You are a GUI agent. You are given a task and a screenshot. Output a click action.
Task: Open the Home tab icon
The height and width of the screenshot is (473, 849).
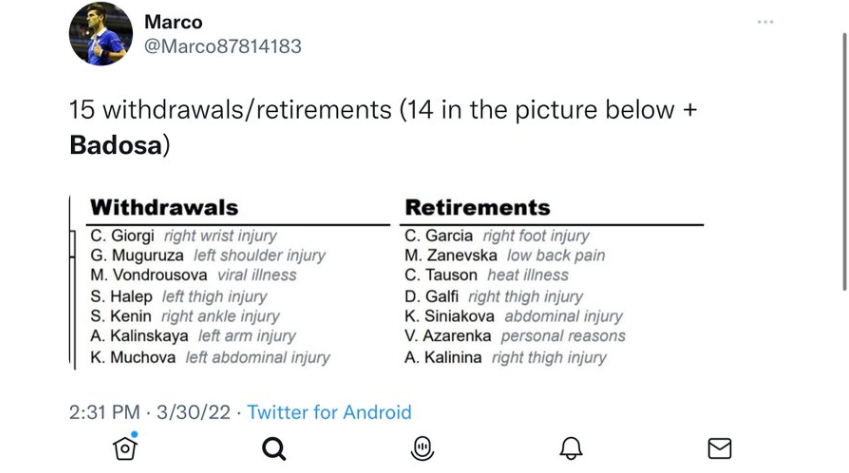click(125, 448)
